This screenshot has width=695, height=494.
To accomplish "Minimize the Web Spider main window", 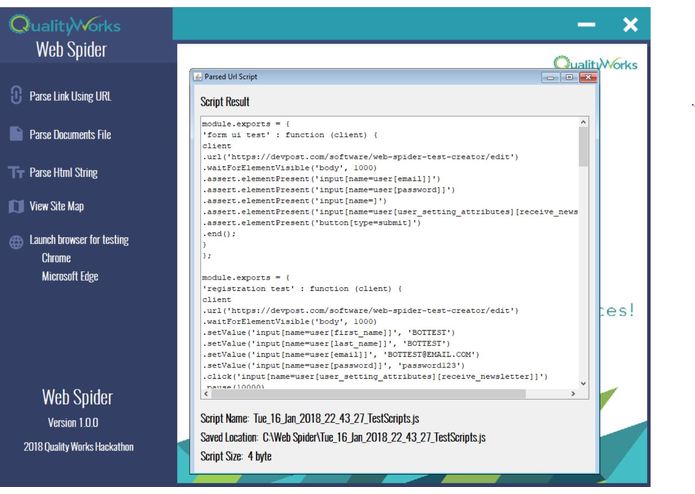I will (x=586, y=24).
